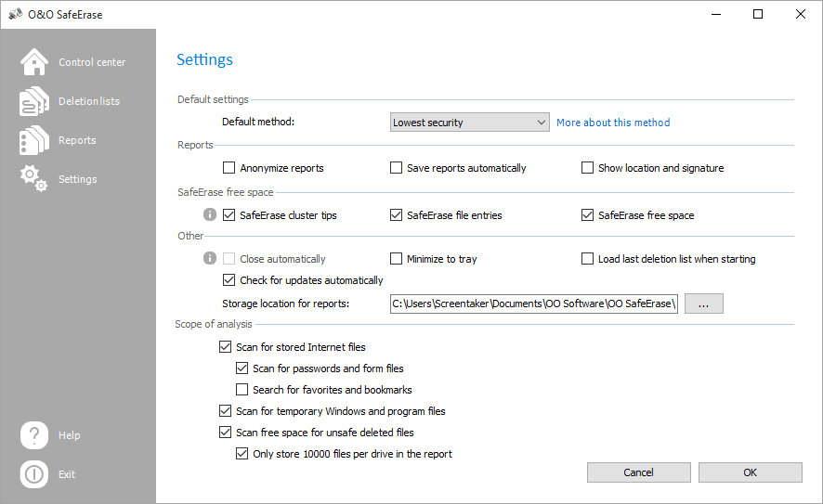The height and width of the screenshot is (504, 823).
Task: Minimize the SafeErase window
Action: click(x=716, y=14)
